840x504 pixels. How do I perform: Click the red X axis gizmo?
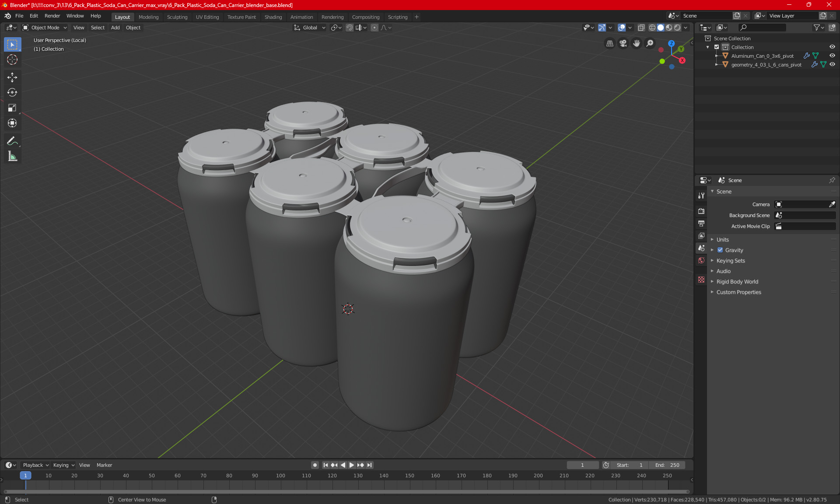point(682,60)
